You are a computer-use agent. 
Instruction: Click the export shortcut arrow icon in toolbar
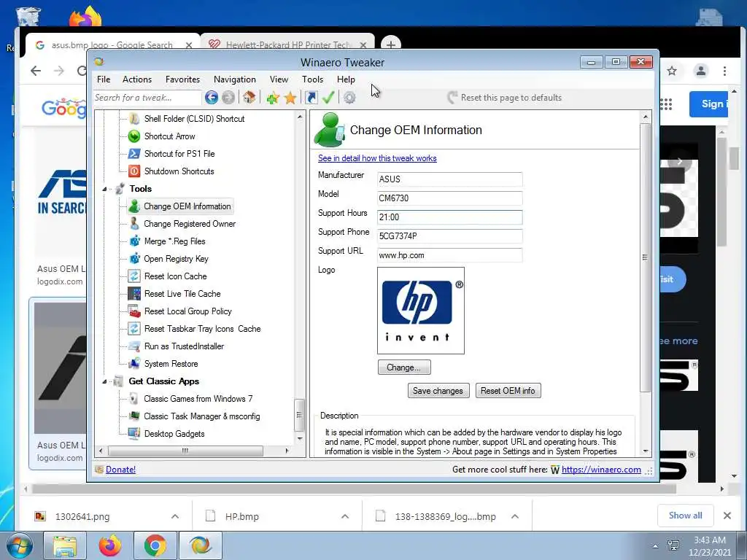coord(311,98)
